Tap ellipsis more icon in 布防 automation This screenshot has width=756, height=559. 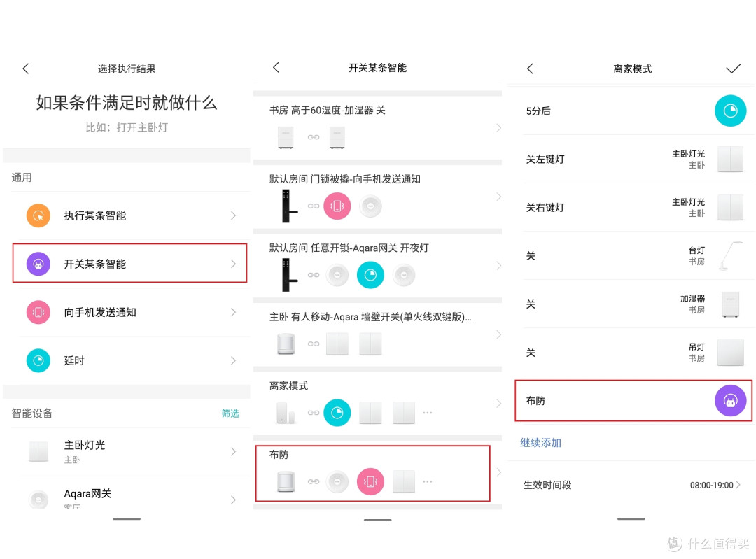pyautogui.click(x=427, y=481)
